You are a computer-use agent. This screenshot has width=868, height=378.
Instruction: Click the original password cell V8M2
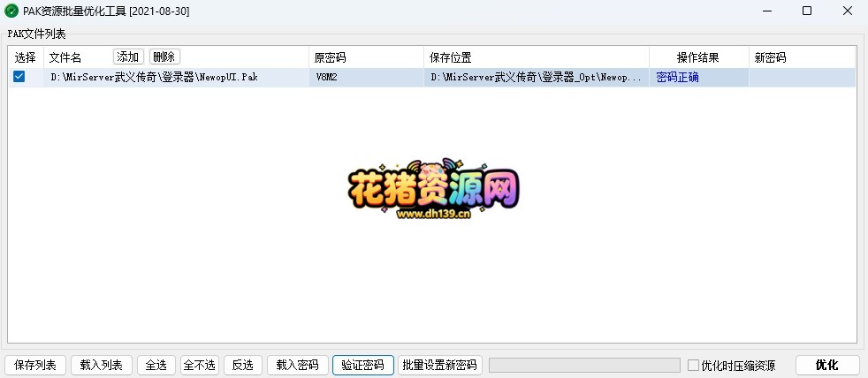pyautogui.click(x=366, y=78)
